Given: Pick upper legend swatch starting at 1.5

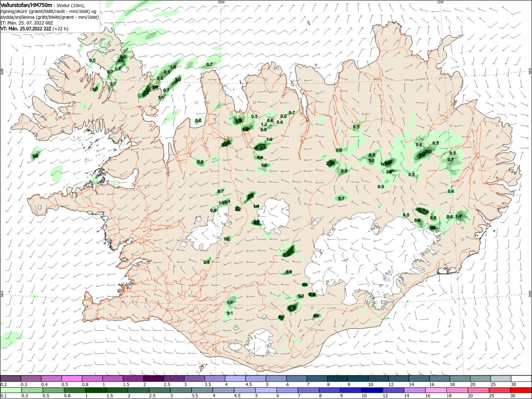Looking at the screenshot, I should click(x=133, y=378).
